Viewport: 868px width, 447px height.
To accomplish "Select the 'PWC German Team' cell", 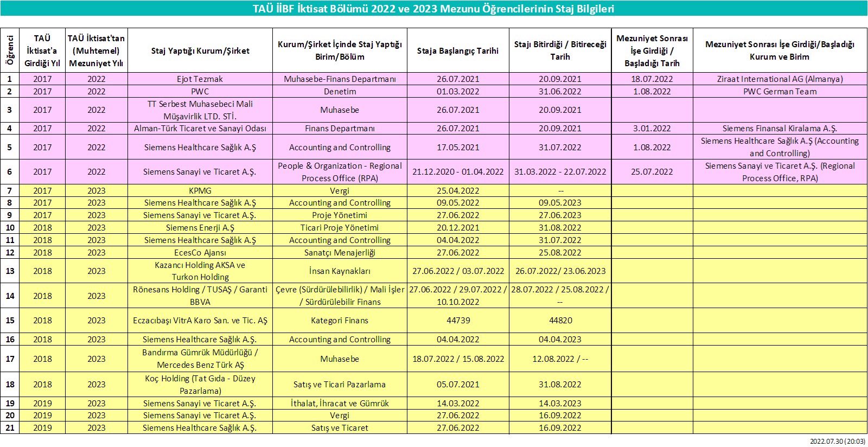I will [x=780, y=91].
